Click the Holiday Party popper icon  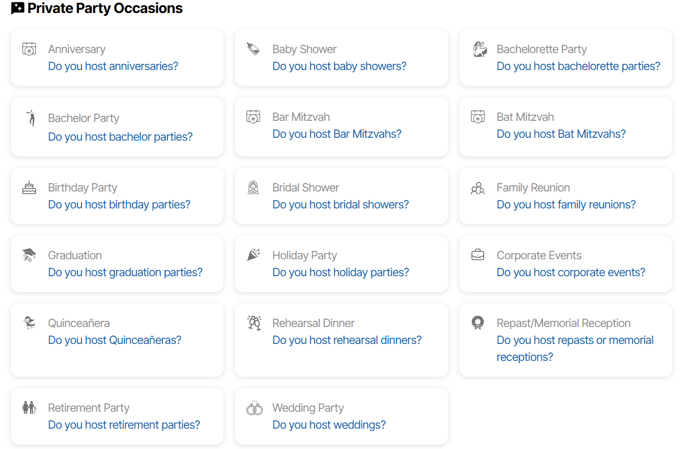click(x=253, y=255)
